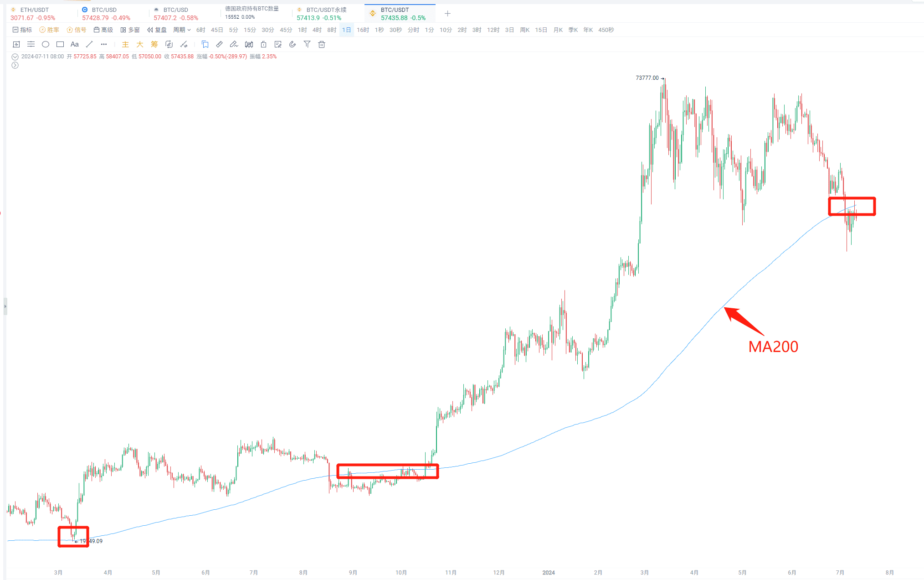This screenshot has width=924, height=580.
Task: Select the active BTC/USDT 57435.88 tab
Action: (x=400, y=14)
